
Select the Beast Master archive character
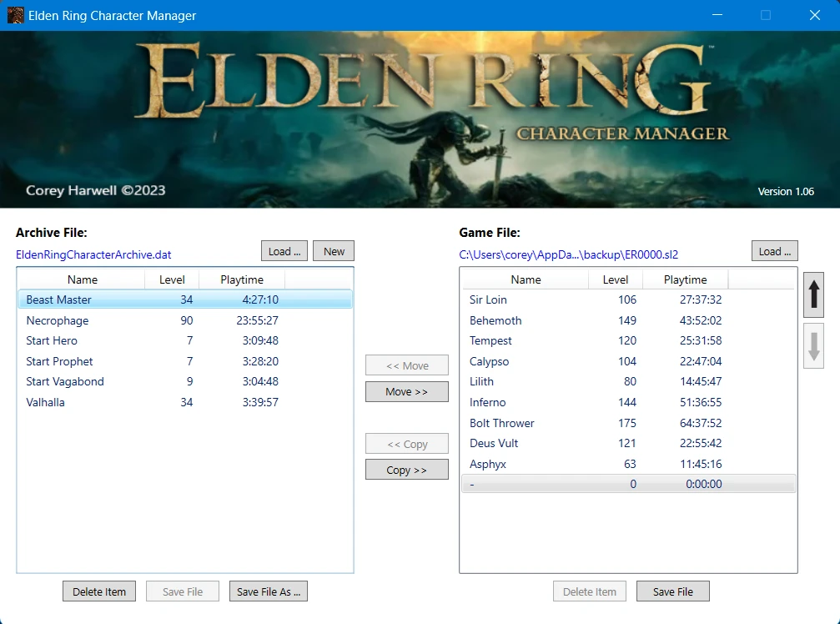pos(185,299)
